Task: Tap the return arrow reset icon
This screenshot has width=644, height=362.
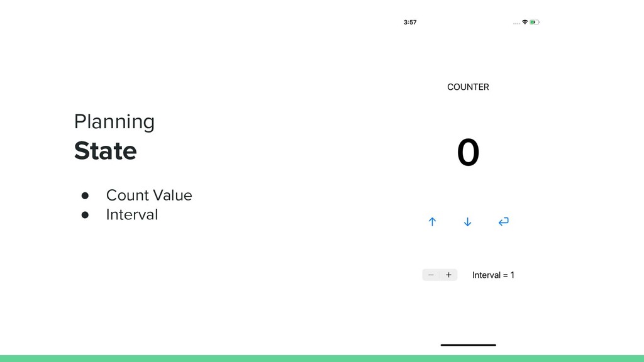Action: (504, 222)
